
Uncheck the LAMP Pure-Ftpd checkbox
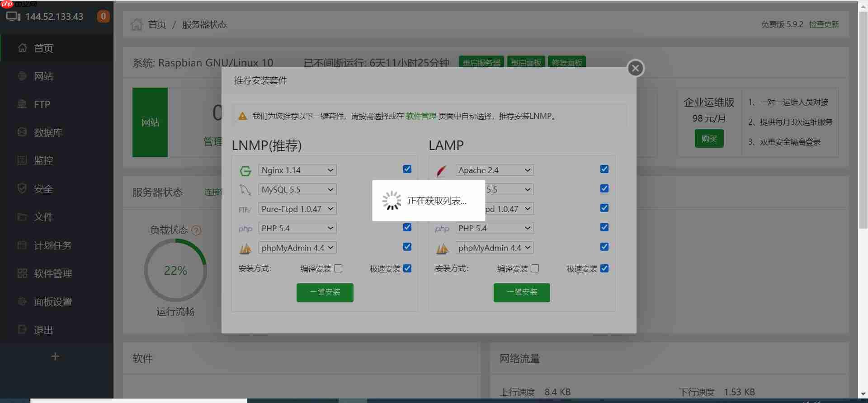pos(604,208)
